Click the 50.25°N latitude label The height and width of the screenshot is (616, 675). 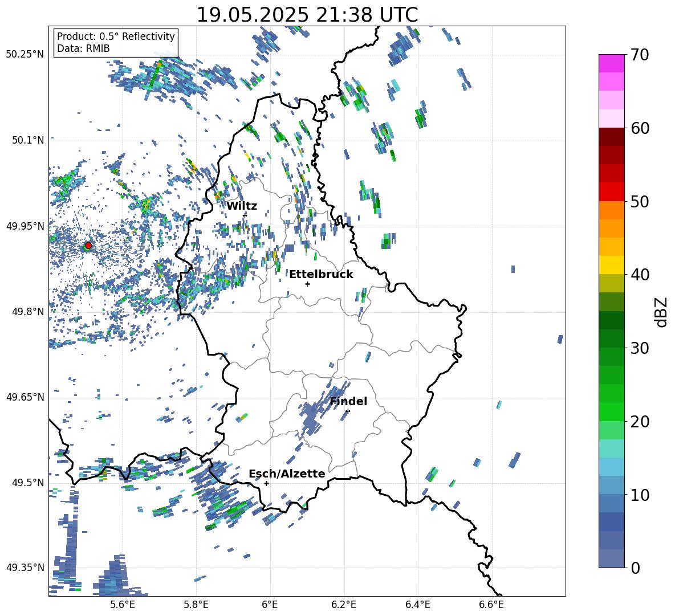[25, 55]
